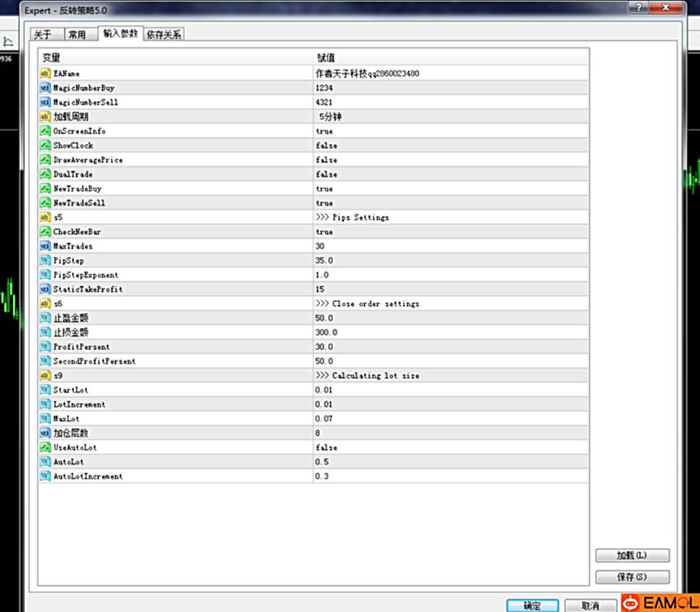Click the MagicNumberBuy integer icon
700x612 pixels.
(x=45, y=88)
